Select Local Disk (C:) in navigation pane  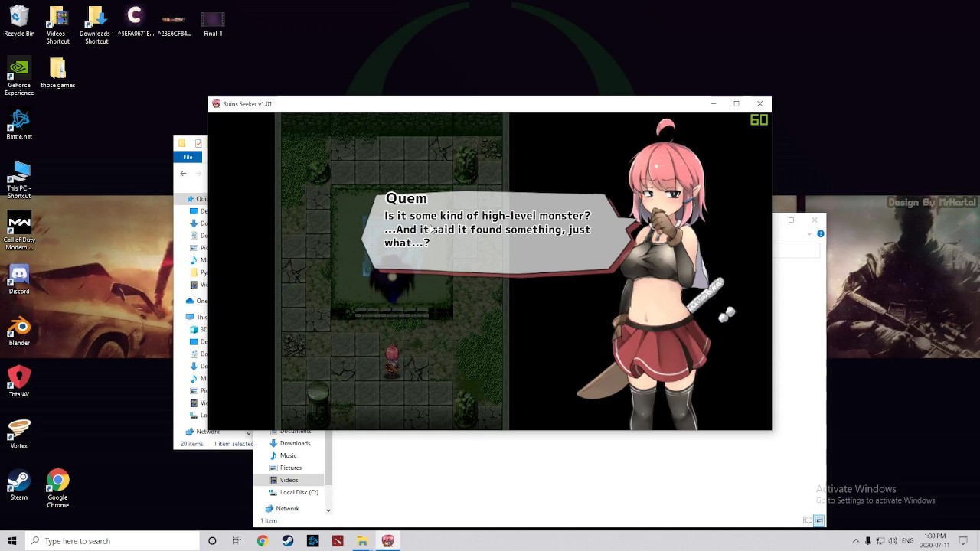[x=299, y=492]
